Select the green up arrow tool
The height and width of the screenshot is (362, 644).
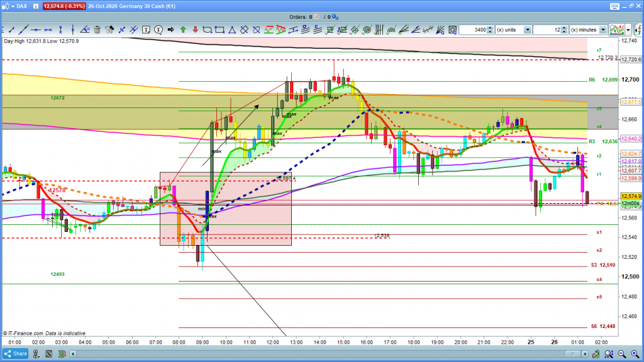[x=183, y=30]
